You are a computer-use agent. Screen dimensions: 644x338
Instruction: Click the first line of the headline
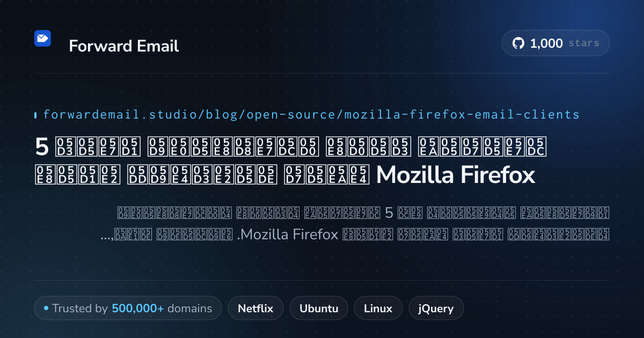coord(290,146)
